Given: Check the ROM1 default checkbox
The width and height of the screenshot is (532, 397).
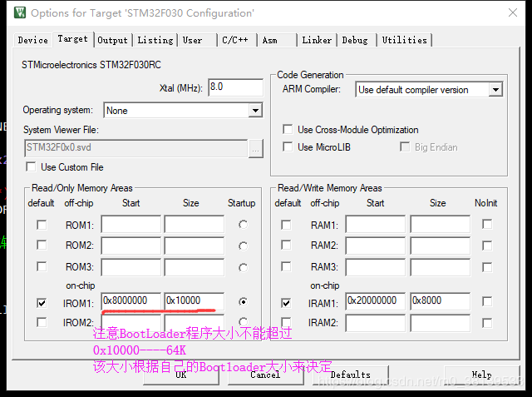Looking at the screenshot, I should tap(42, 225).
